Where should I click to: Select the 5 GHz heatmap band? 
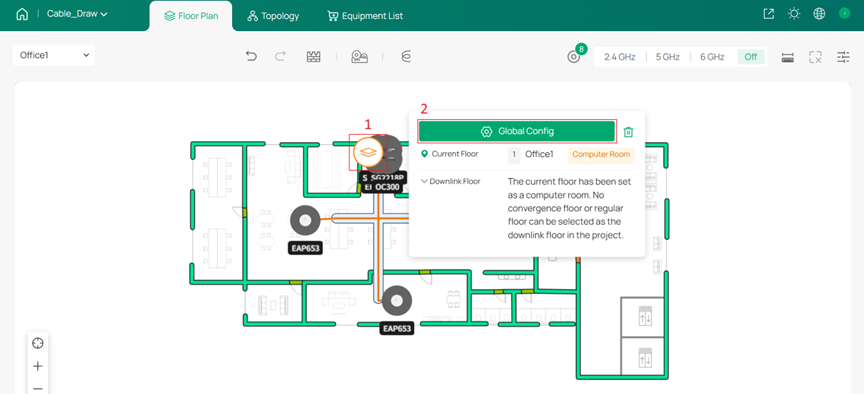[667, 57]
